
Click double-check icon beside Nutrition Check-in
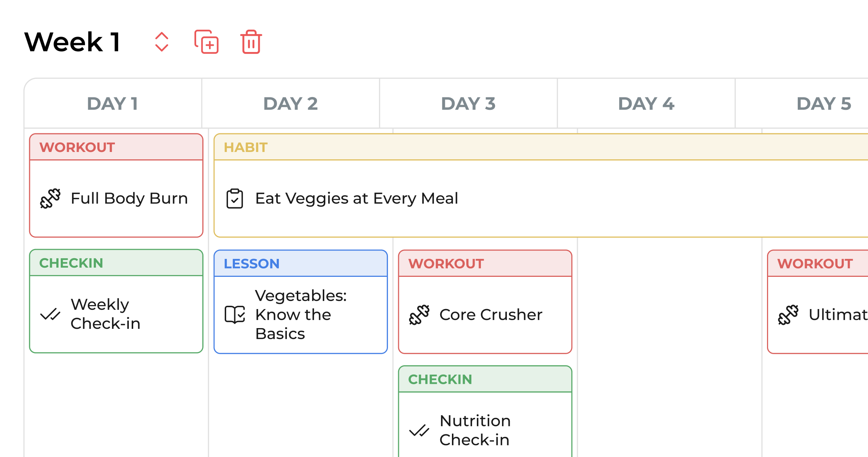point(419,430)
